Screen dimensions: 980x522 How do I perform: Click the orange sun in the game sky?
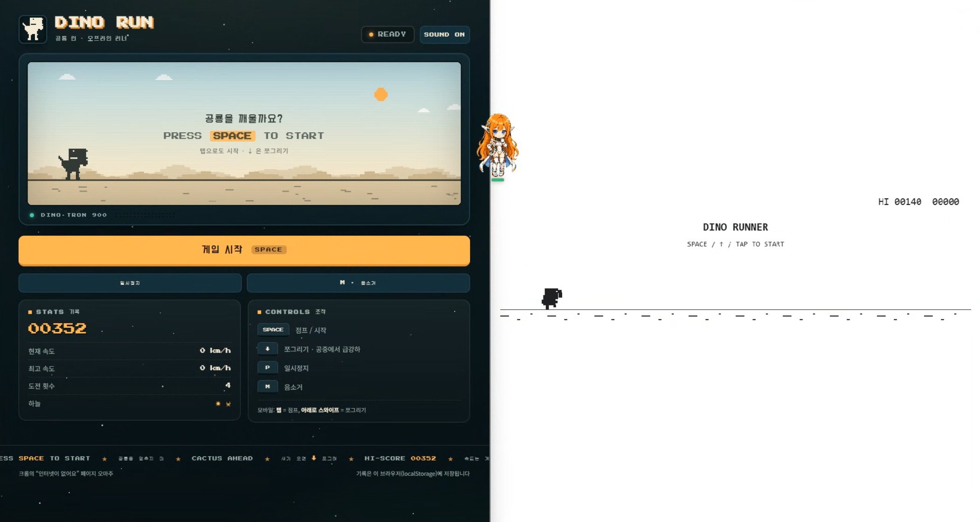pyautogui.click(x=381, y=95)
